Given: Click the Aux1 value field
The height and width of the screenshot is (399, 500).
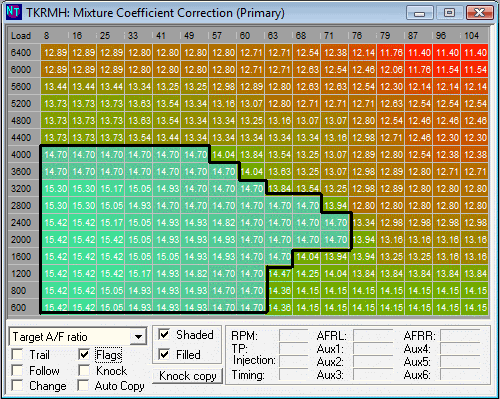Looking at the screenshot, I should tap(373, 348).
